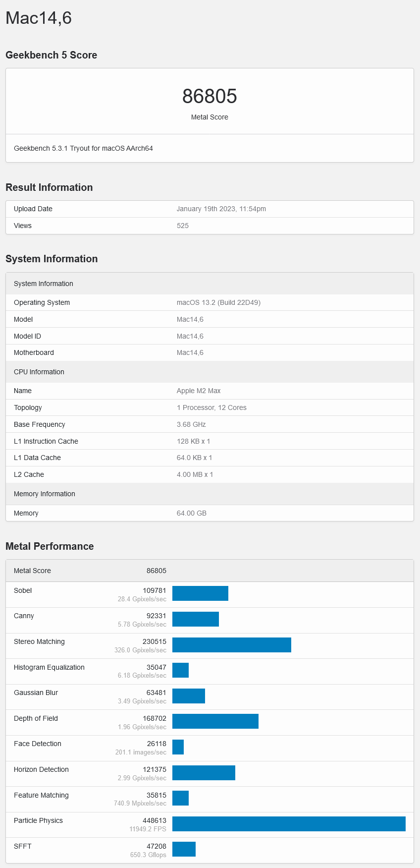420x868 pixels.
Task: Click the SFFT result bar
Action: click(184, 849)
